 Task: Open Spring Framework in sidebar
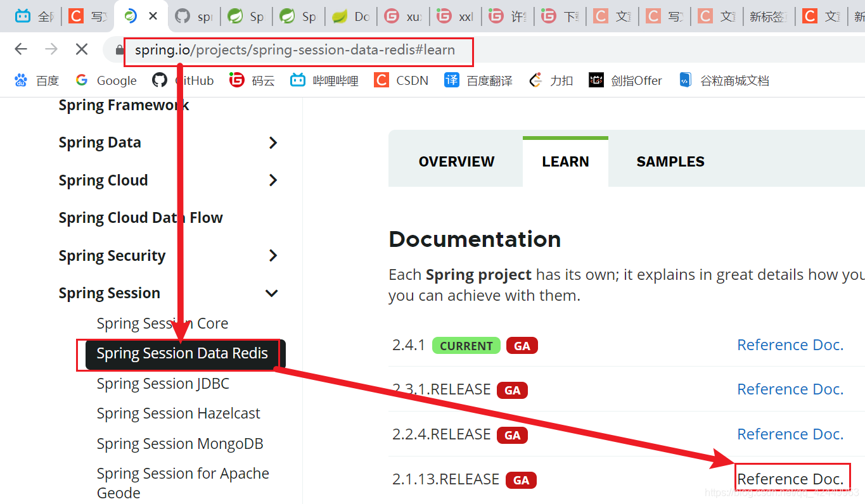124,105
